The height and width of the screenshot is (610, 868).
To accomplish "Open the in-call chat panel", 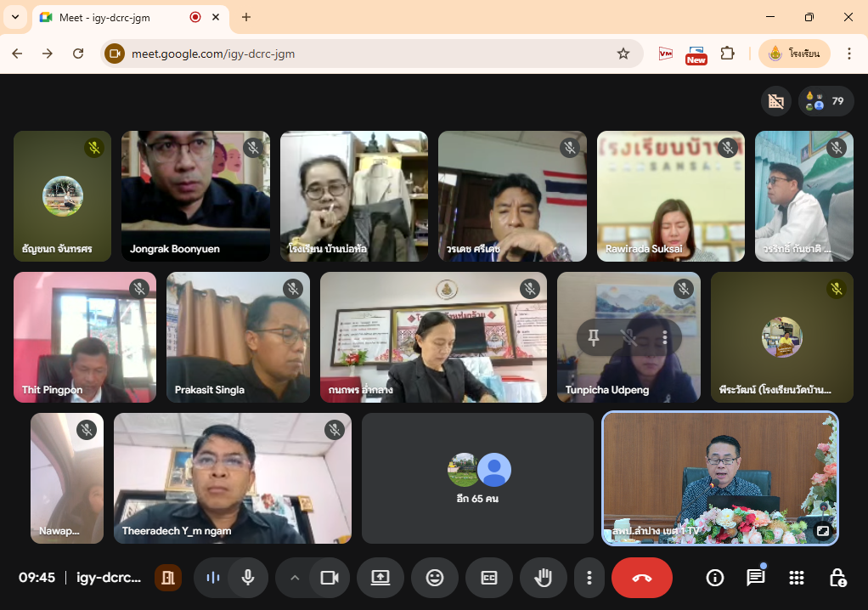I will tap(755, 578).
